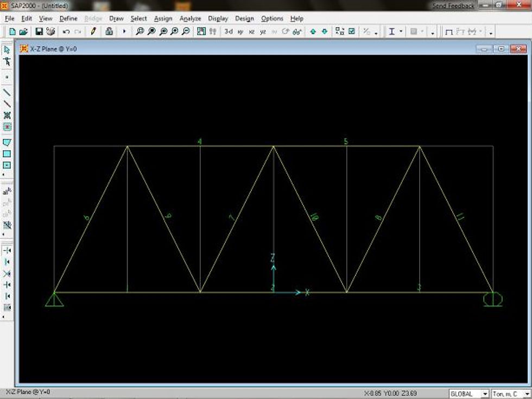532x399 pixels.
Task: Click the pinned support at left joint
Action: click(x=54, y=299)
